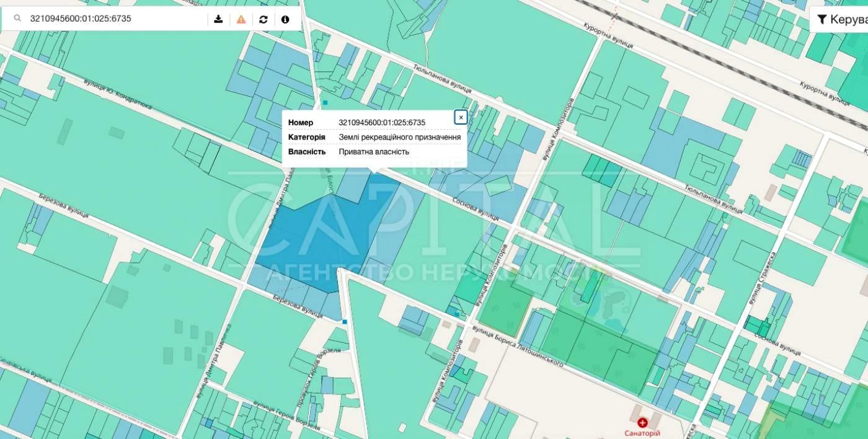Click small blue square marker near Березова вулиця
This screenshot has height=439, width=868.
pyautogui.click(x=345, y=322)
